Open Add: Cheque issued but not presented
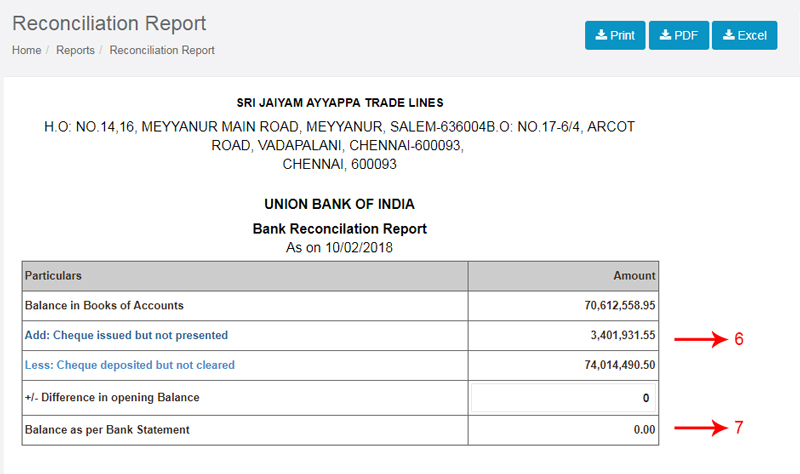Viewport: 800px width, 474px height. pyautogui.click(x=127, y=335)
